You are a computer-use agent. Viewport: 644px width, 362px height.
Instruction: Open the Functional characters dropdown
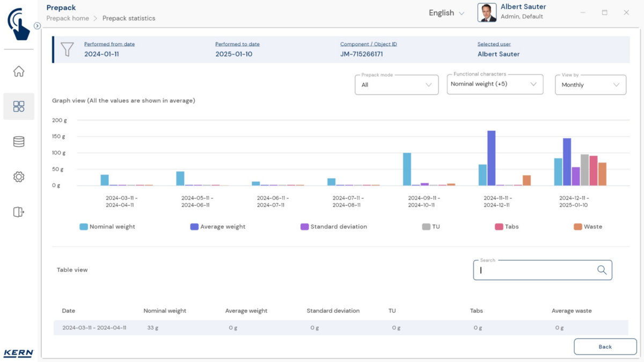tap(495, 84)
